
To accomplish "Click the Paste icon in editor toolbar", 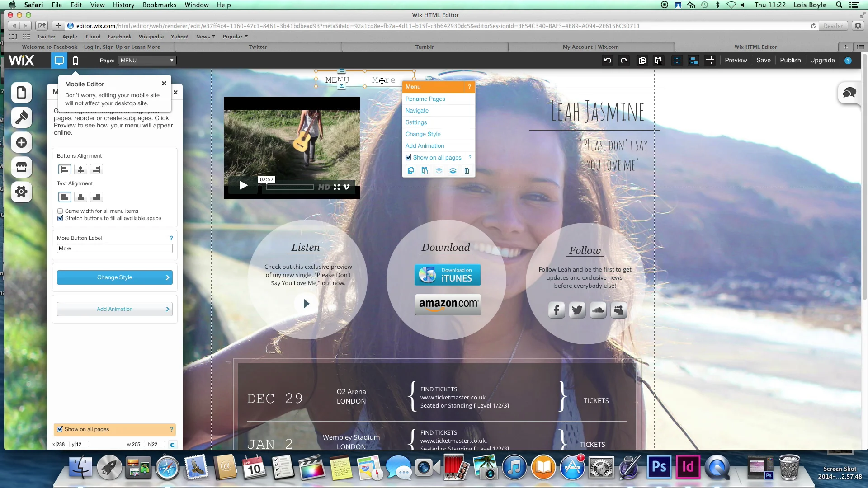I will coord(659,61).
